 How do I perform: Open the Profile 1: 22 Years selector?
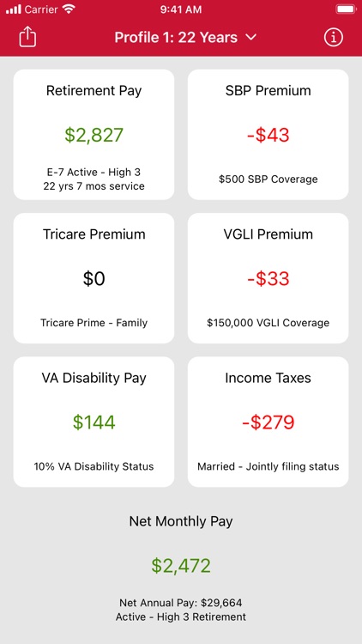click(185, 38)
